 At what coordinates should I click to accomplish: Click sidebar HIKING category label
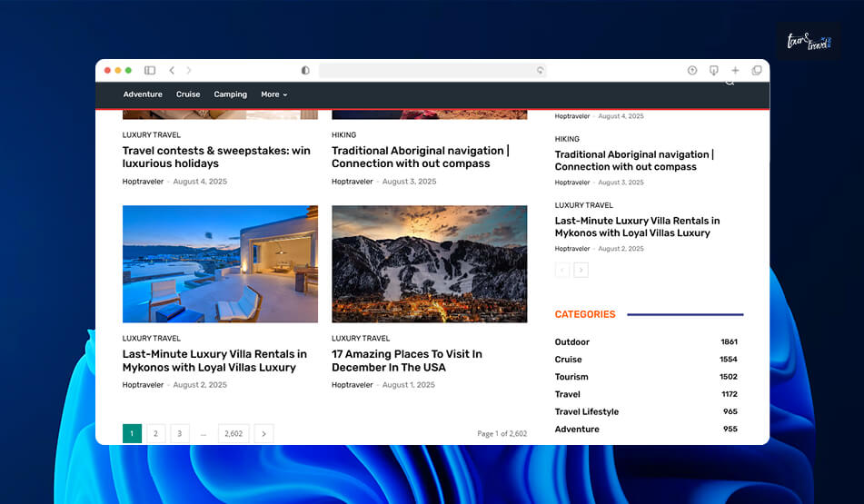click(567, 139)
